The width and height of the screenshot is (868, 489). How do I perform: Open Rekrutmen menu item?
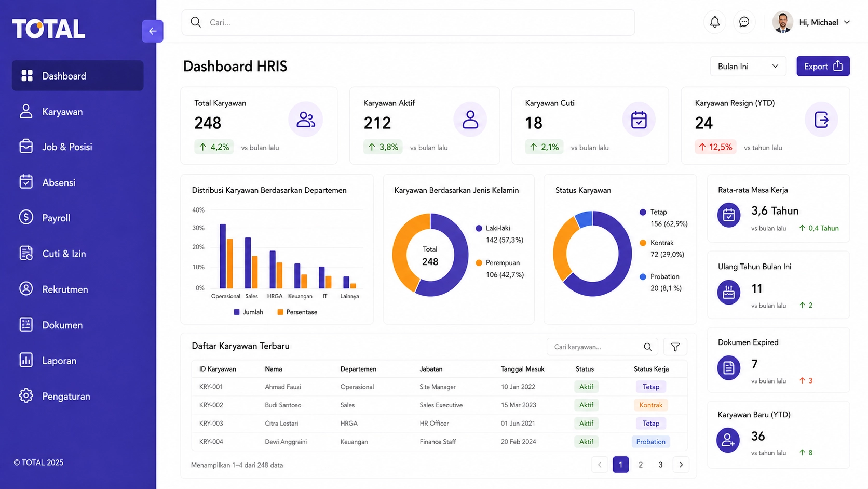(78, 289)
